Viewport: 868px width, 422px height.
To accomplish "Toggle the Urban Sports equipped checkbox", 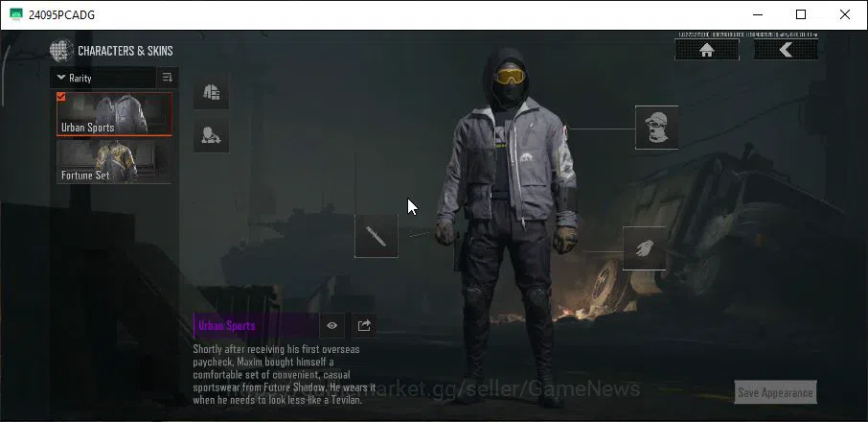I will point(61,97).
